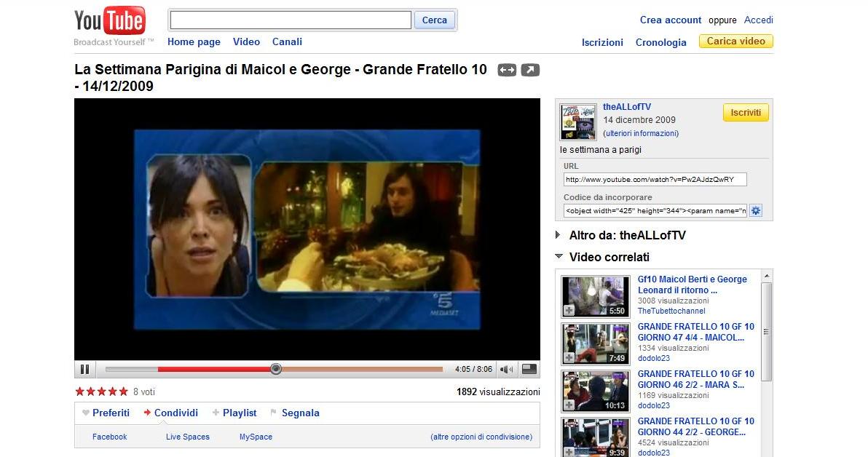Select the Condividi action tab
This screenshot has height=457, width=868.
tap(176, 413)
